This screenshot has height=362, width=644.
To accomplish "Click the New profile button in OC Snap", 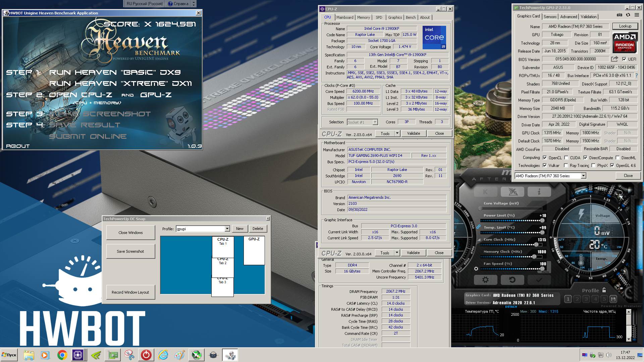I will pos(240,229).
